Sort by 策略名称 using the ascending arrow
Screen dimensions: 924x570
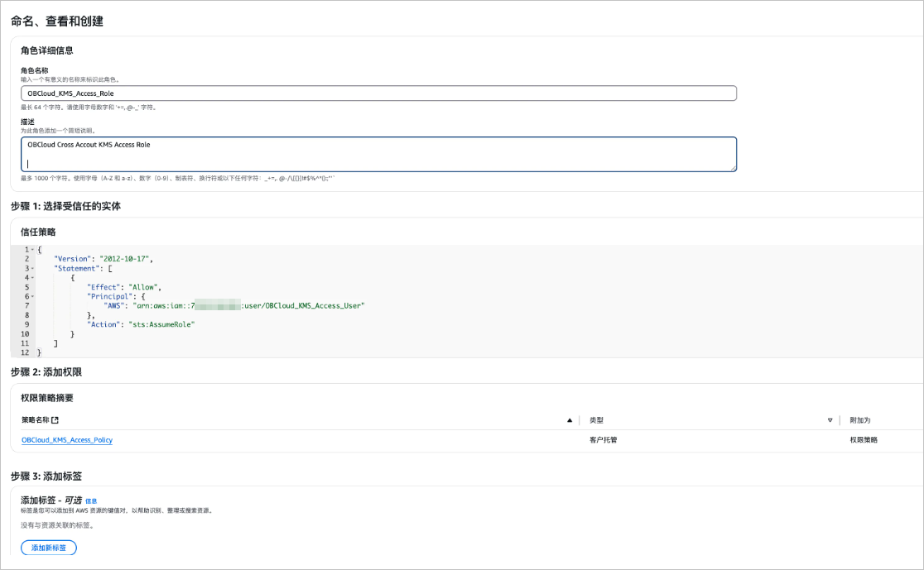[x=570, y=420]
